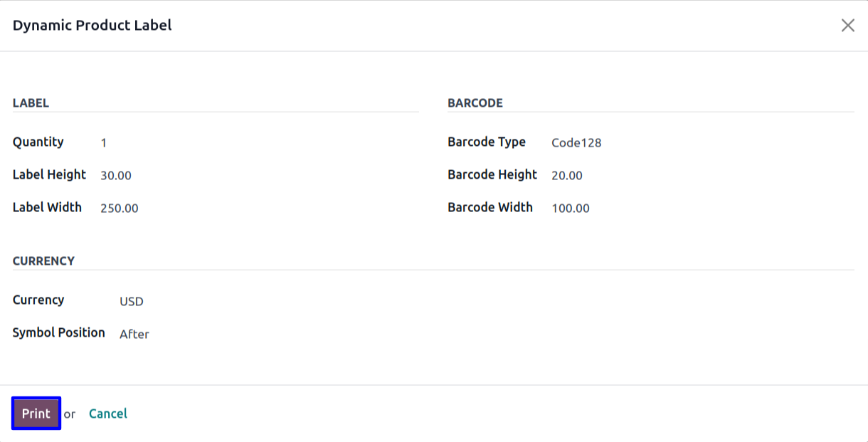Click the CURRENCY section heading
This screenshot has height=442, width=868.
coord(43,261)
